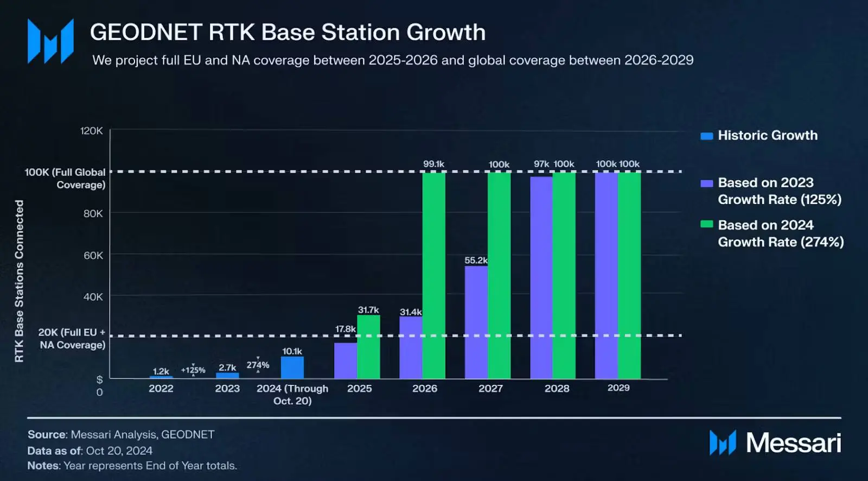Screen dimensions: 868x481
Task: Click the purple 2028 bar labeled 97k
Action: pyautogui.click(x=541, y=277)
